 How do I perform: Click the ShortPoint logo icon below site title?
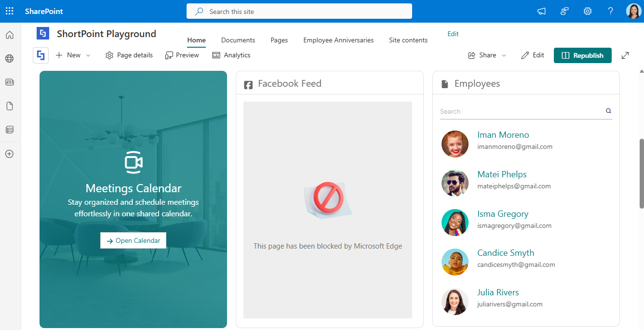click(40, 55)
